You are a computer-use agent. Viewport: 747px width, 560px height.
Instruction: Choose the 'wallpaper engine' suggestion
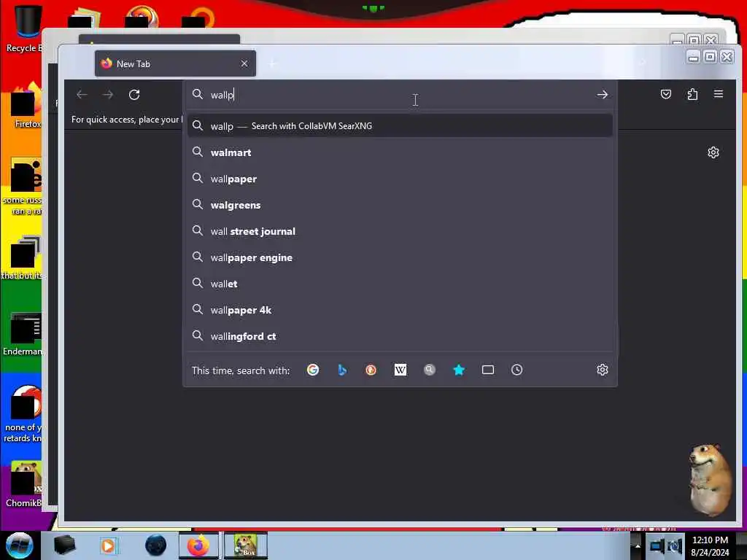(400, 257)
